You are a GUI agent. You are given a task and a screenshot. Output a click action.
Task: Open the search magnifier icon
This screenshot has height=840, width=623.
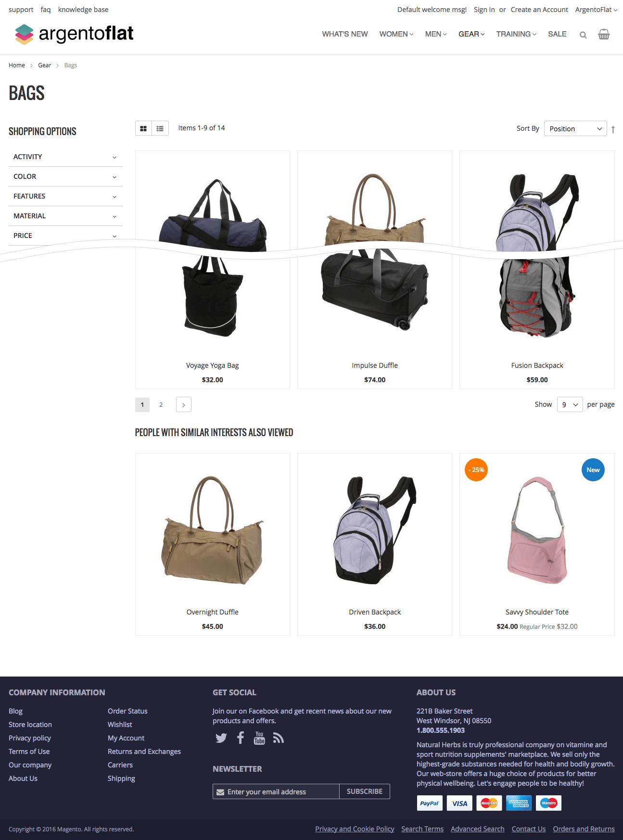coord(583,35)
